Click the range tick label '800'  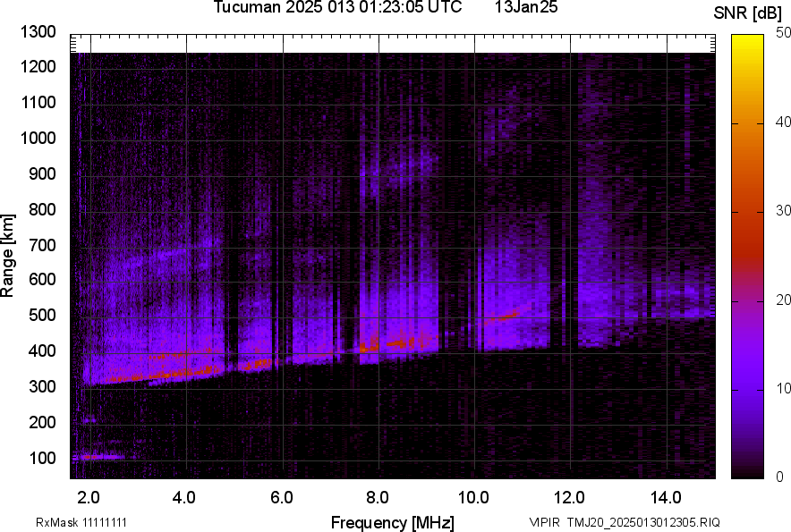click(42, 208)
